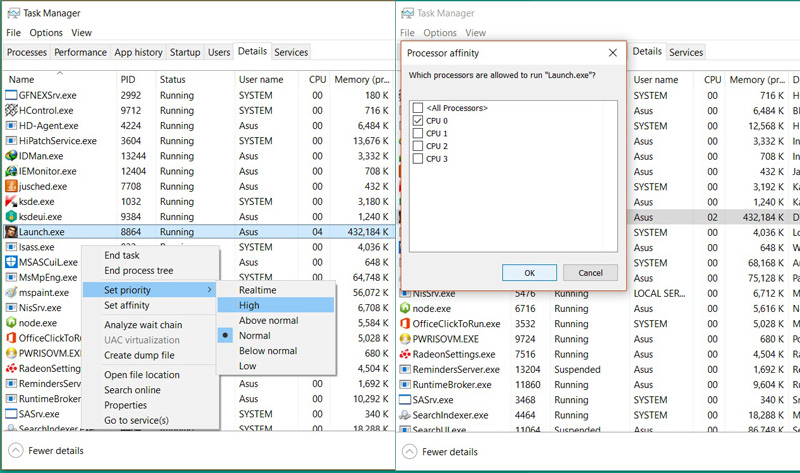Close the Processor affinity dialog
The width and height of the screenshot is (800, 473).
(613, 53)
